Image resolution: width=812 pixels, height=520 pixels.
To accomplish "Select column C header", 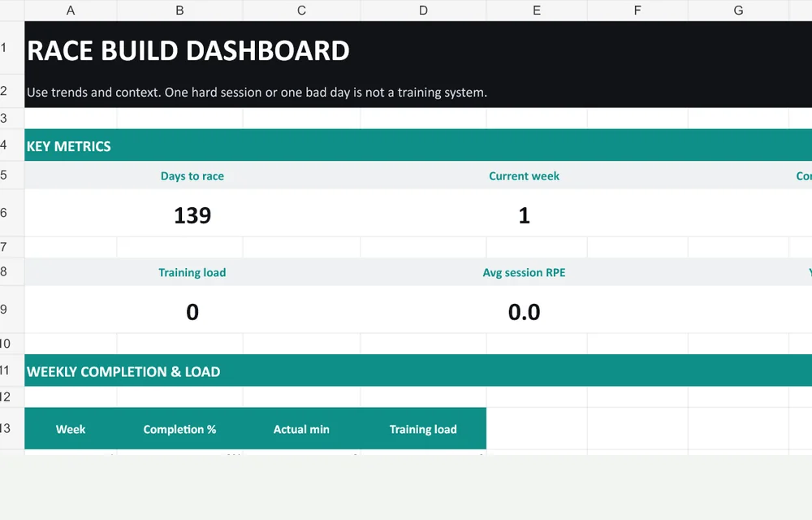I will pyautogui.click(x=301, y=11).
